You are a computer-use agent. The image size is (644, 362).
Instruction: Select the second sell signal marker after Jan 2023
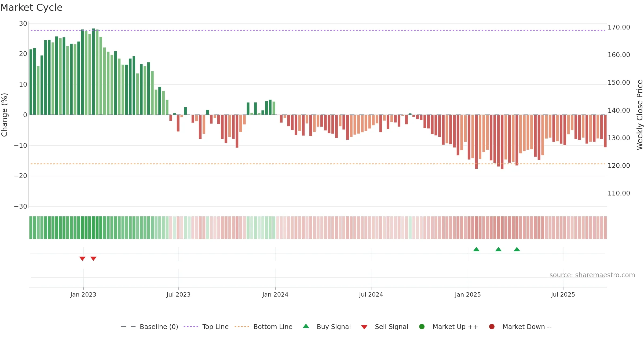point(93,258)
